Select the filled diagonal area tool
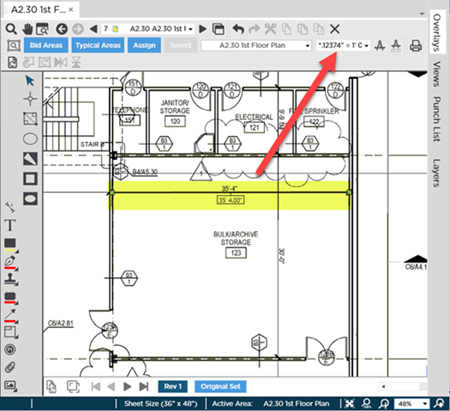 30,159
